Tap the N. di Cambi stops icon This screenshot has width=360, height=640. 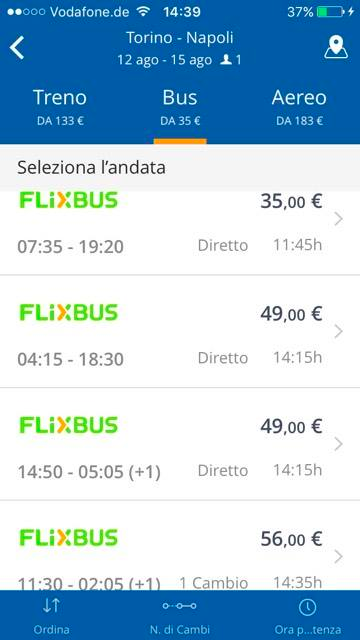[180, 606]
